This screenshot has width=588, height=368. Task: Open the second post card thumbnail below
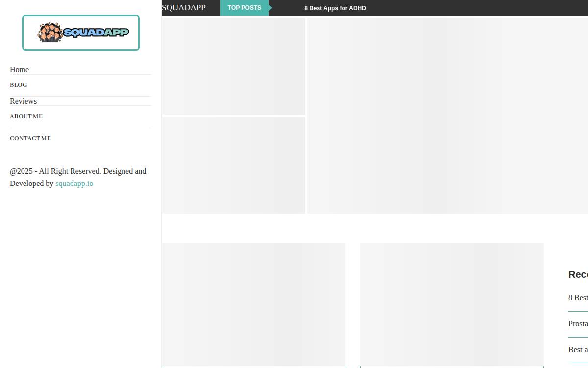point(452,305)
